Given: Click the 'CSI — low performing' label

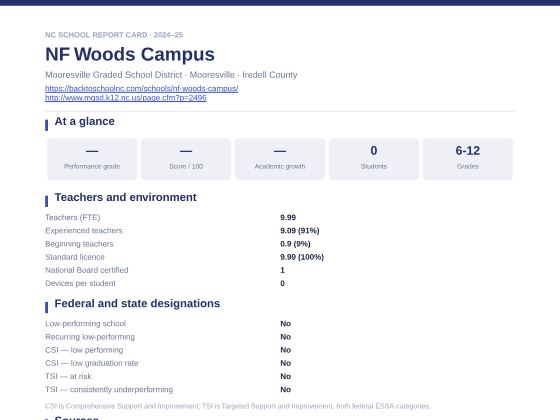Looking at the screenshot, I should [x=84, y=350].
